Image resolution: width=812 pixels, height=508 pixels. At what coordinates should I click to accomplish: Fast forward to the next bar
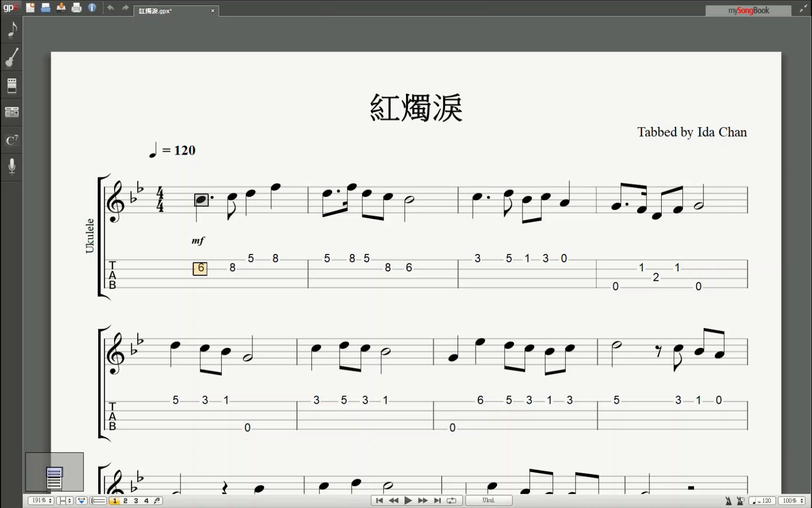(422, 500)
